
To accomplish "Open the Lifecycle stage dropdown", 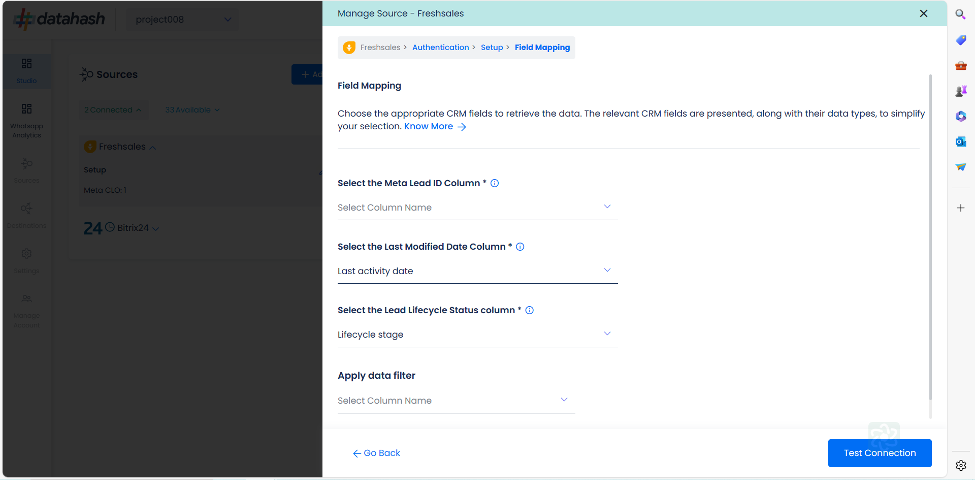I will pyautogui.click(x=477, y=335).
